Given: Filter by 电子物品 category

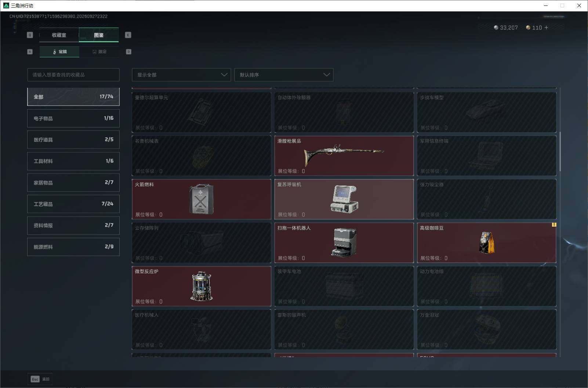Looking at the screenshot, I should coord(73,118).
